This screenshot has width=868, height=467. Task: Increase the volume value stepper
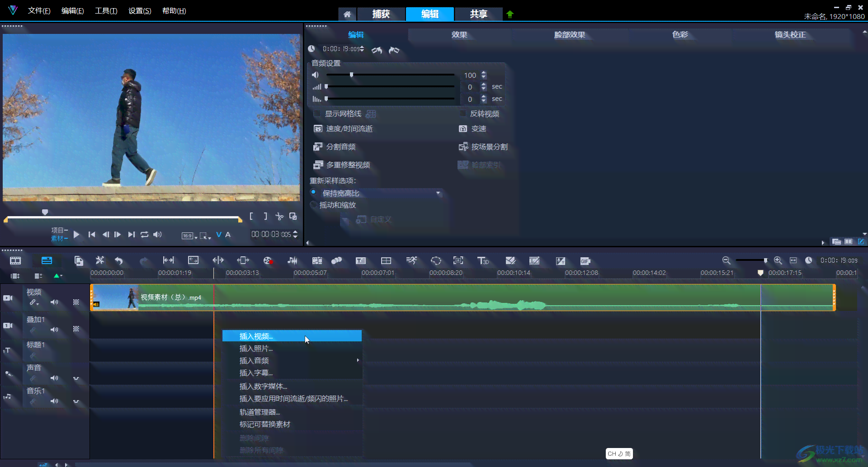click(484, 73)
